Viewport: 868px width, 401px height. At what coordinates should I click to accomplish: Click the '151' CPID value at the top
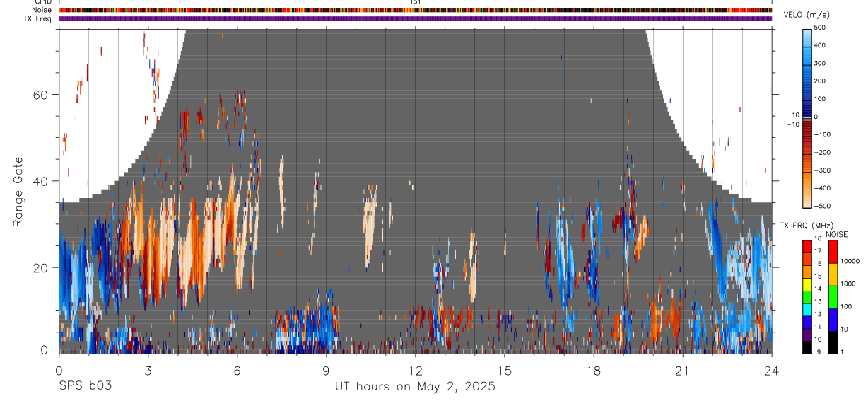pos(416,2)
